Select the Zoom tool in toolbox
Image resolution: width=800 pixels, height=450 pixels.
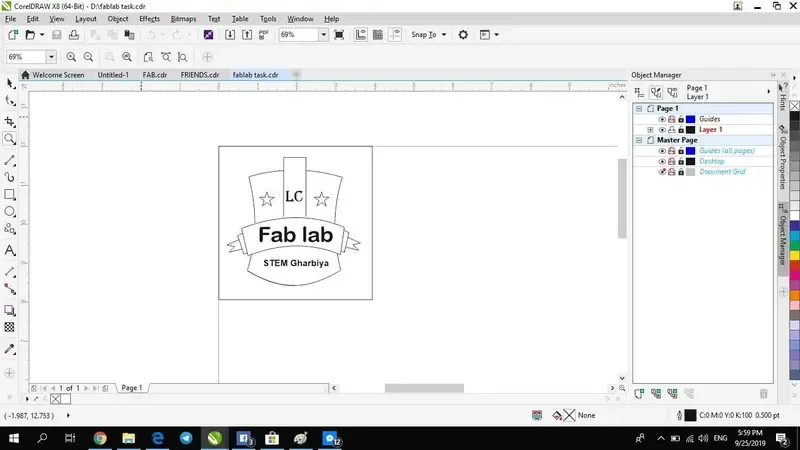[10, 138]
